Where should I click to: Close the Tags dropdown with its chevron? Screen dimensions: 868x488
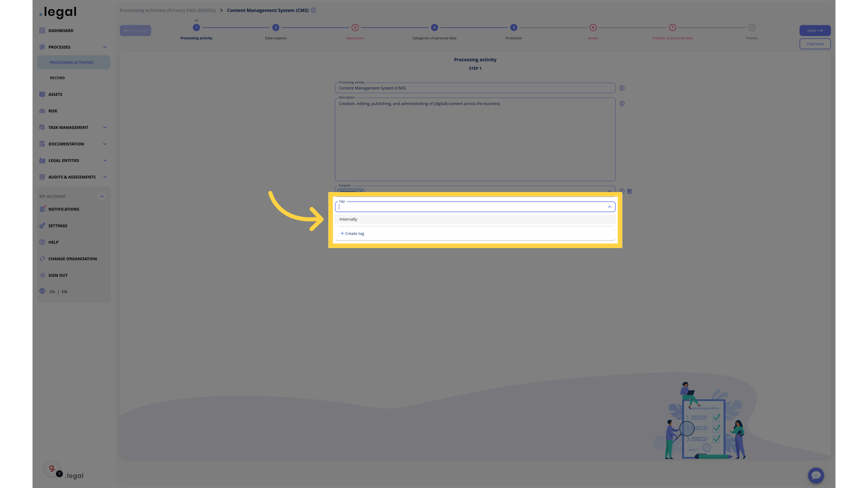609,207
